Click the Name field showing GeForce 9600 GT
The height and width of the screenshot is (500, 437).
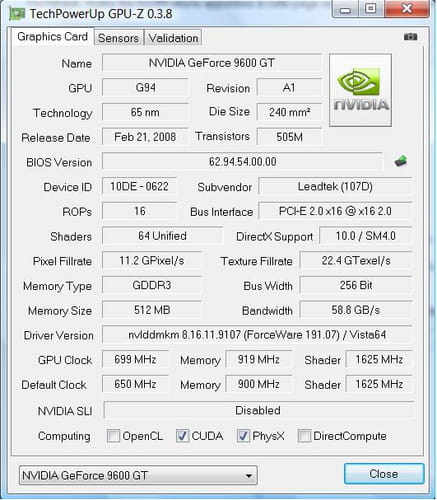tap(212, 63)
